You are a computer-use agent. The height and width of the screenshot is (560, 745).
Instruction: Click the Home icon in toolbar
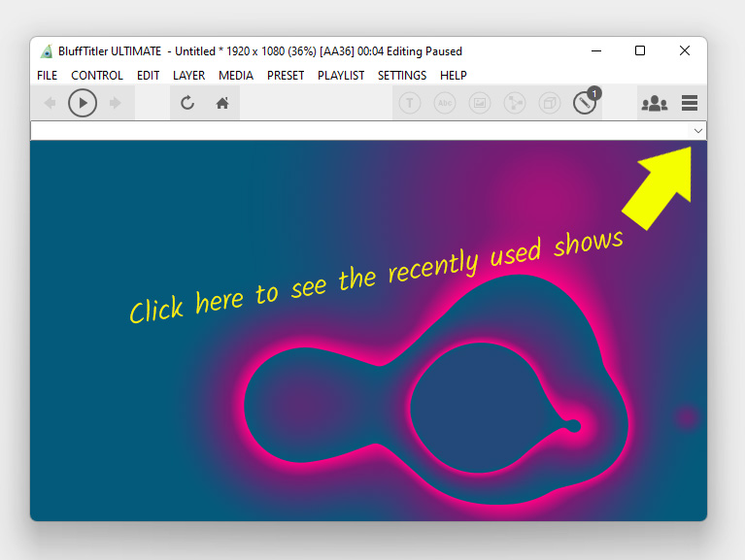(x=222, y=103)
